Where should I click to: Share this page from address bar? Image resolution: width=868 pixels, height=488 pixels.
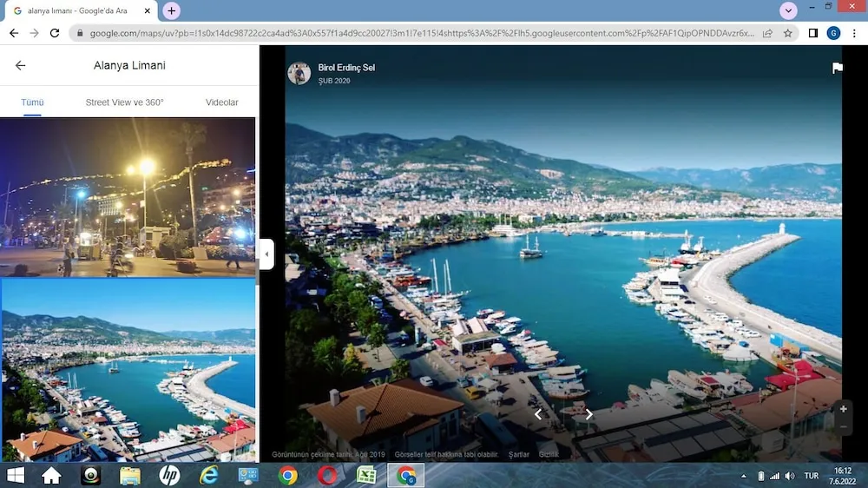(767, 33)
